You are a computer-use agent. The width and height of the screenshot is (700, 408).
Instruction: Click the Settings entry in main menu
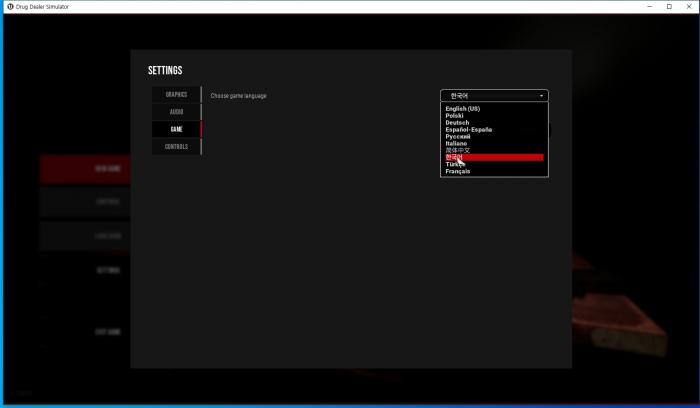[108, 271]
